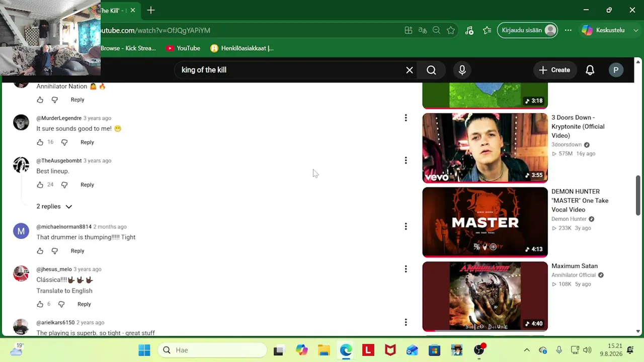Click the Edge translate page icon
Image resolution: width=644 pixels, height=362 pixels.
(423, 30)
